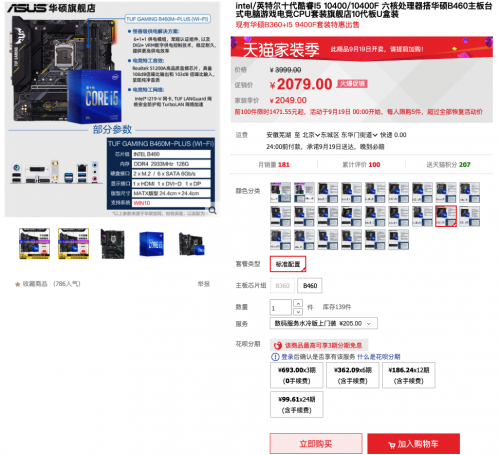
Task: Select the ¥99.61x24期 installment plan
Action: pos(297,405)
